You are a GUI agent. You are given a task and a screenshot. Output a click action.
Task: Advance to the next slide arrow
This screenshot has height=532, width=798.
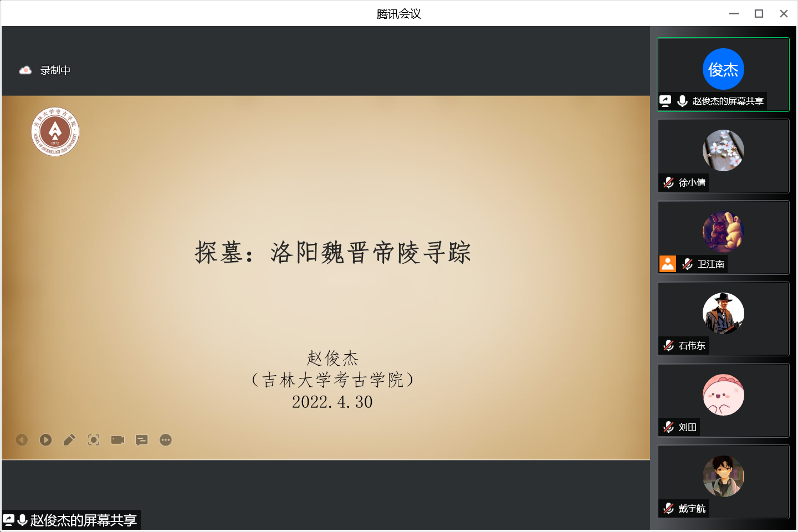point(45,440)
